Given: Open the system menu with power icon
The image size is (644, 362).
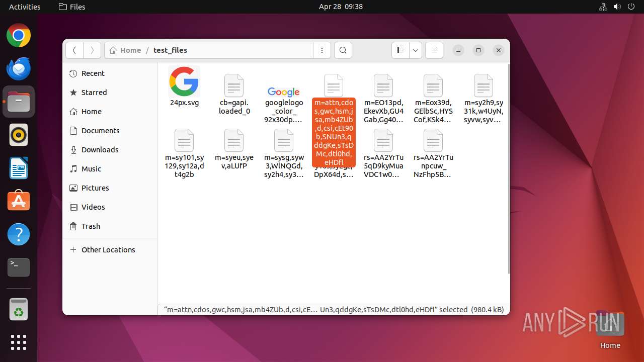Looking at the screenshot, I should (x=631, y=7).
